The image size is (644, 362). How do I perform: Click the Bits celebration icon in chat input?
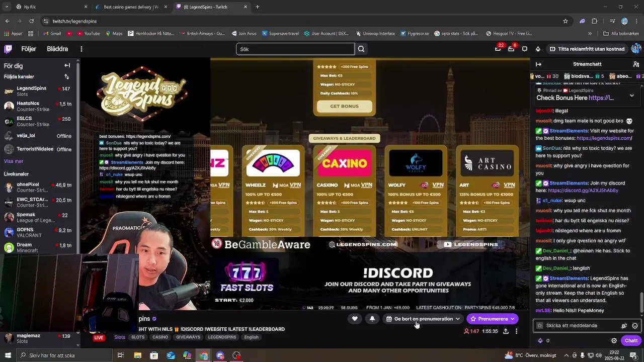pos(624,326)
